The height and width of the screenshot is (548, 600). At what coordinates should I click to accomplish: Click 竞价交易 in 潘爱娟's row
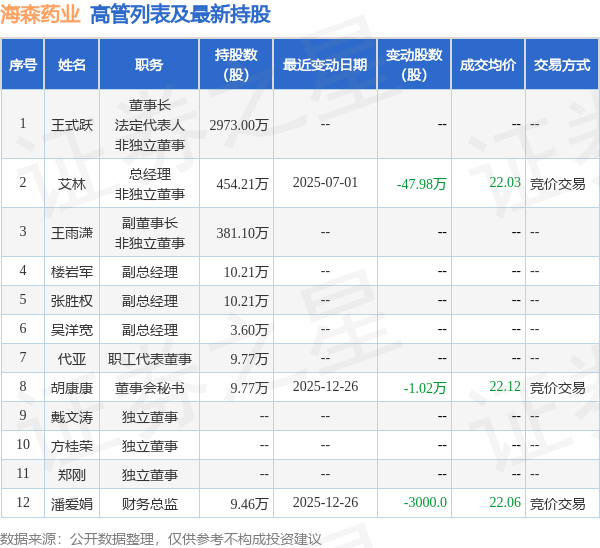[558, 504]
